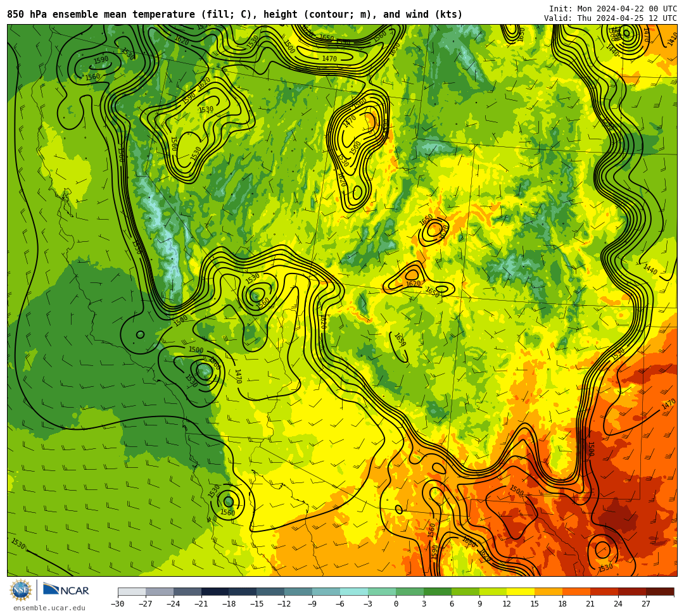Click the 24 colorbar tick label
684x616 pixels.
[x=618, y=604]
